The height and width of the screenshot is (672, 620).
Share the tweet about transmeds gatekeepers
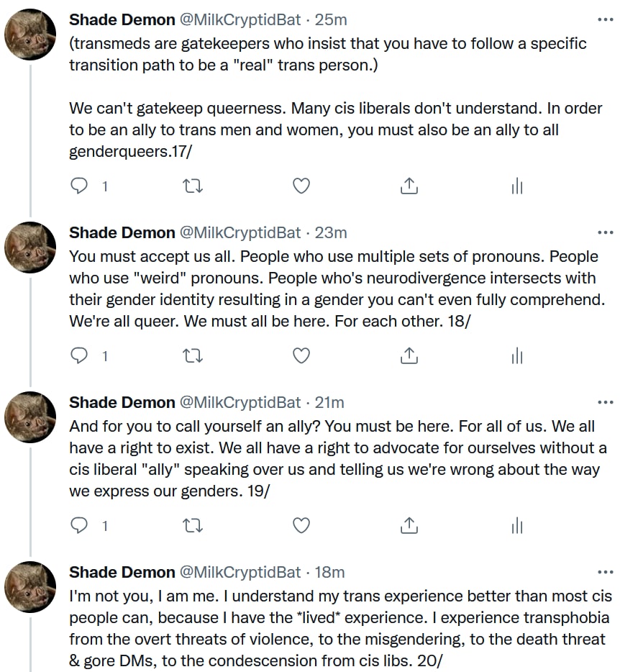409,186
